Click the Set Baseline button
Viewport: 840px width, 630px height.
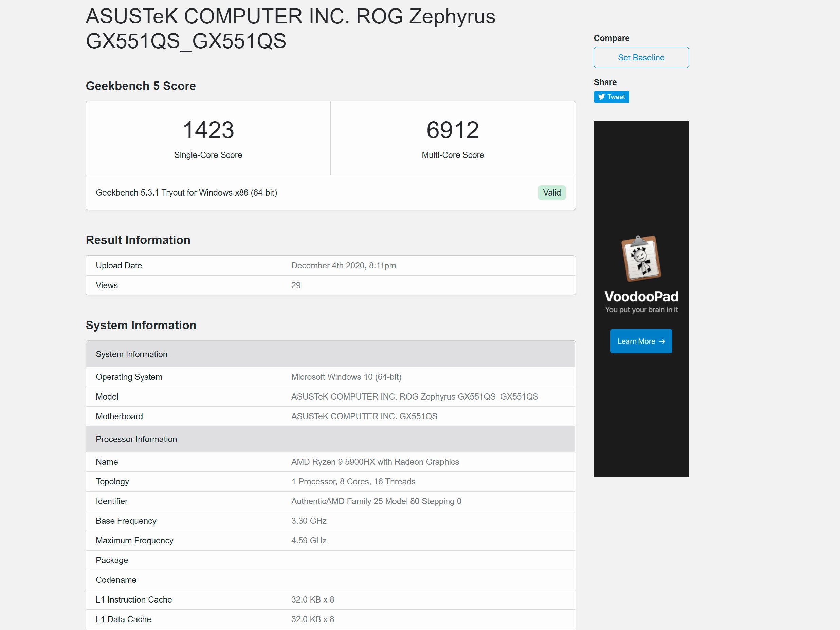(641, 57)
